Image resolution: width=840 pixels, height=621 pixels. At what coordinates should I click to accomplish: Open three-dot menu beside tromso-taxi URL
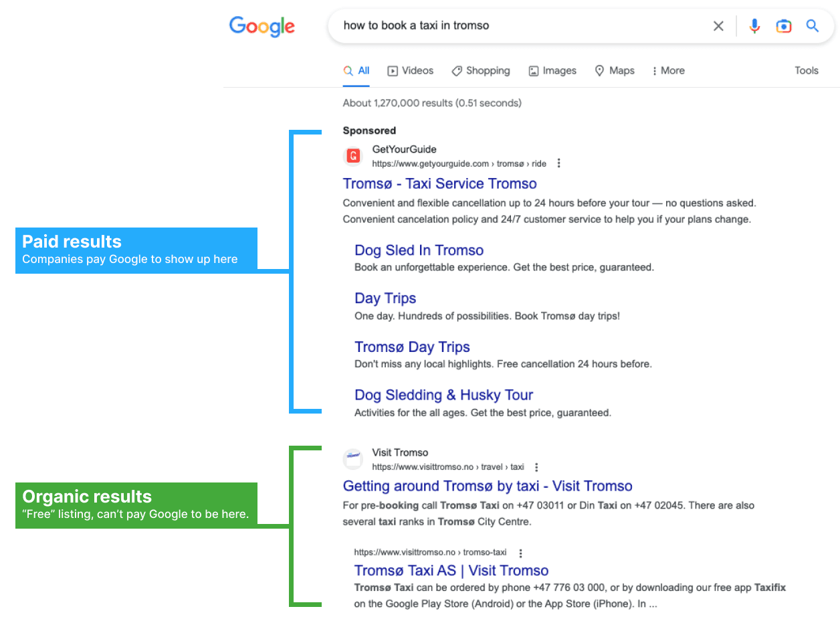pyautogui.click(x=520, y=553)
